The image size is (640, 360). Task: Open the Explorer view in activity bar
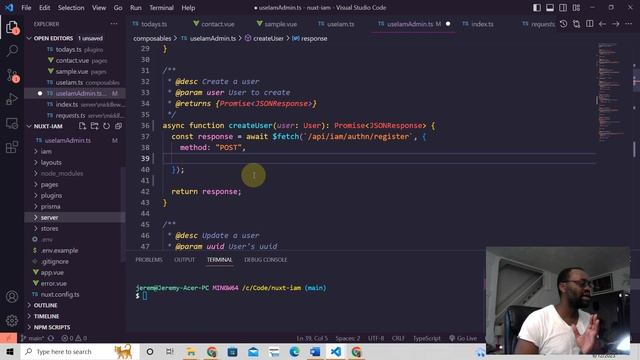tap(12, 28)
